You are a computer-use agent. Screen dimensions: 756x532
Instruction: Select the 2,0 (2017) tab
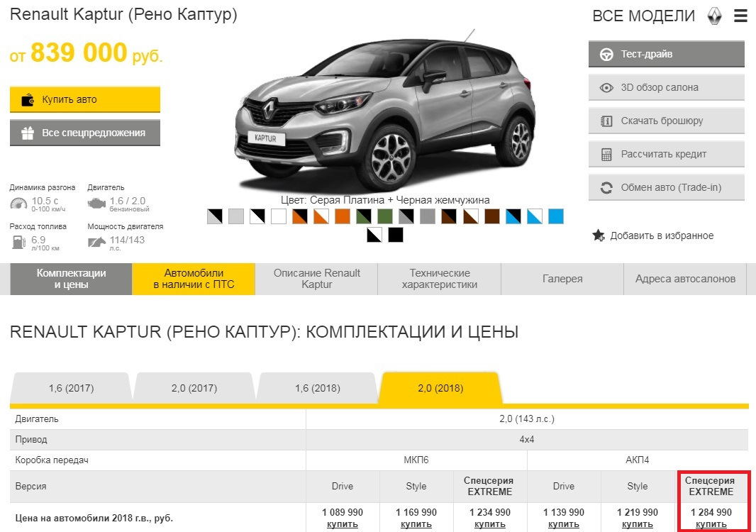[x=194, y=388]
